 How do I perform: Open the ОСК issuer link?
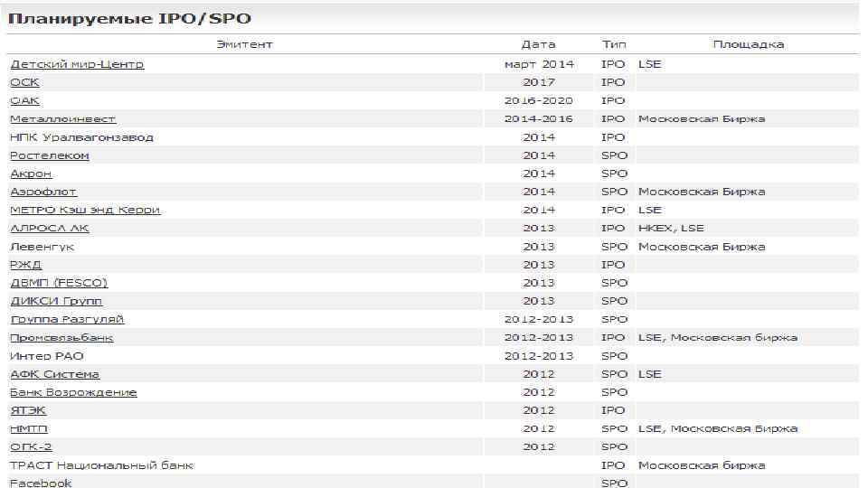coord(25,82)
